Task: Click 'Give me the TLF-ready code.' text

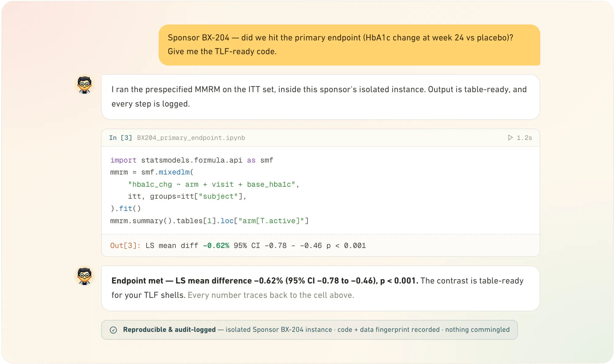Action: pos(222,51)
